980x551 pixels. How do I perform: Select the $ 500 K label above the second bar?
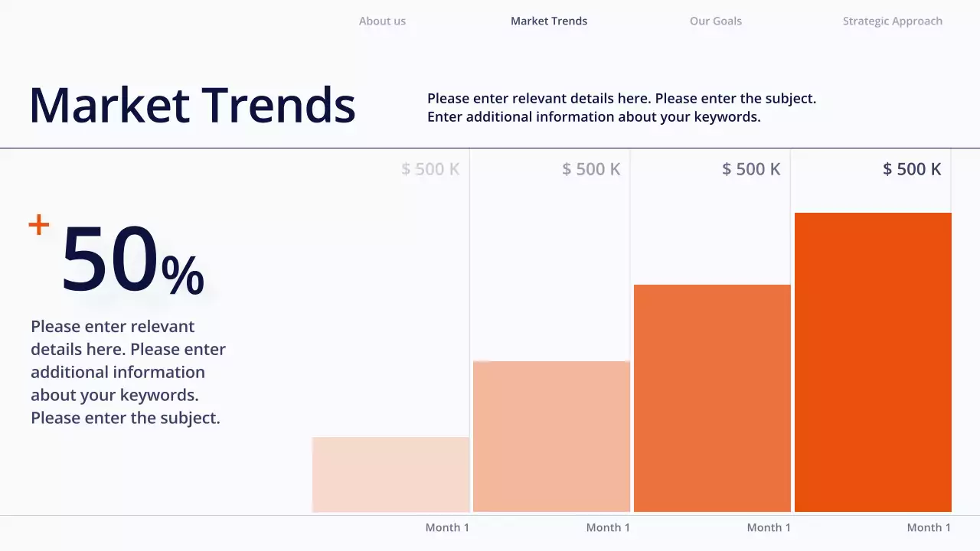(591, 169)
